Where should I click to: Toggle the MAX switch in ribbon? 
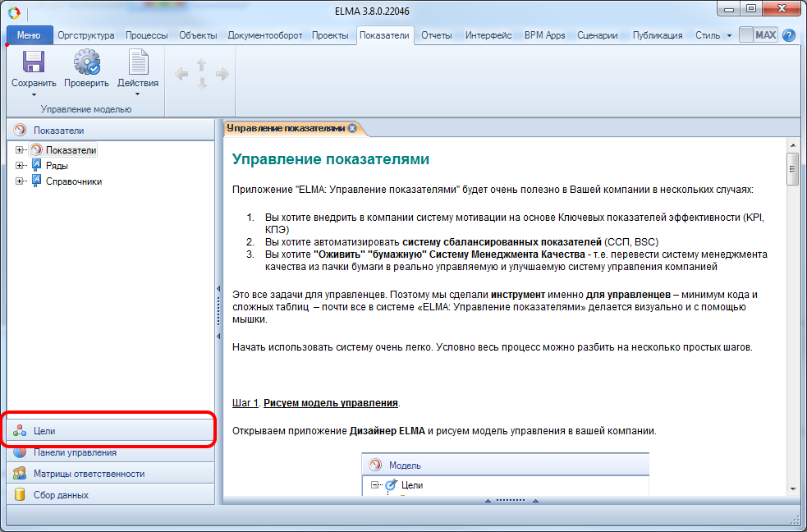coord(757,35)
